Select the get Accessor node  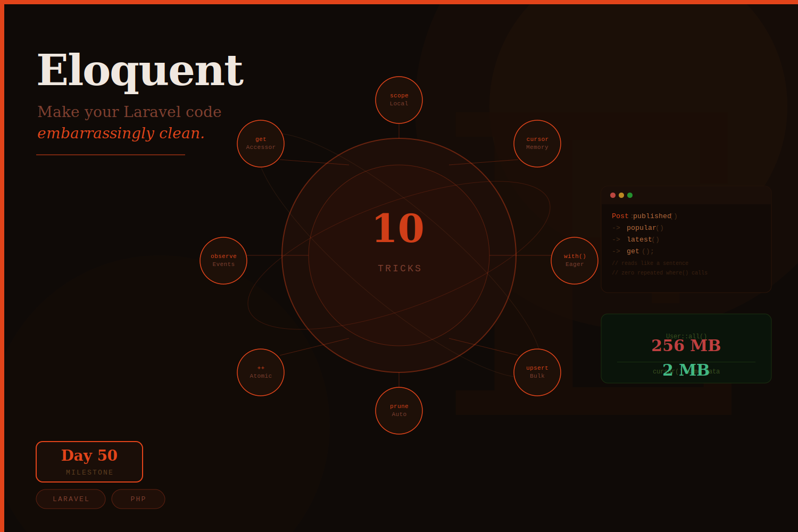(260, 143)
